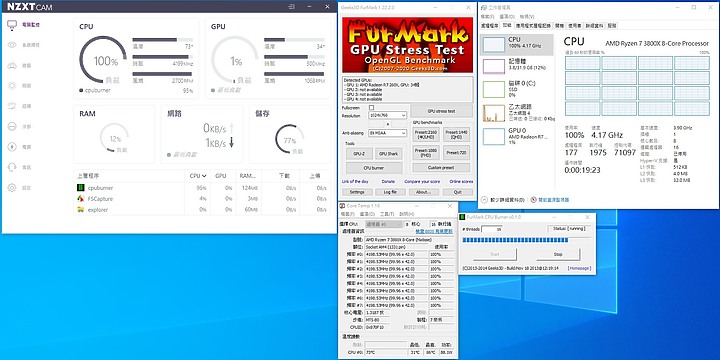
Task: Click the # threads input field in CPU Burner
Action: (492, 229)
